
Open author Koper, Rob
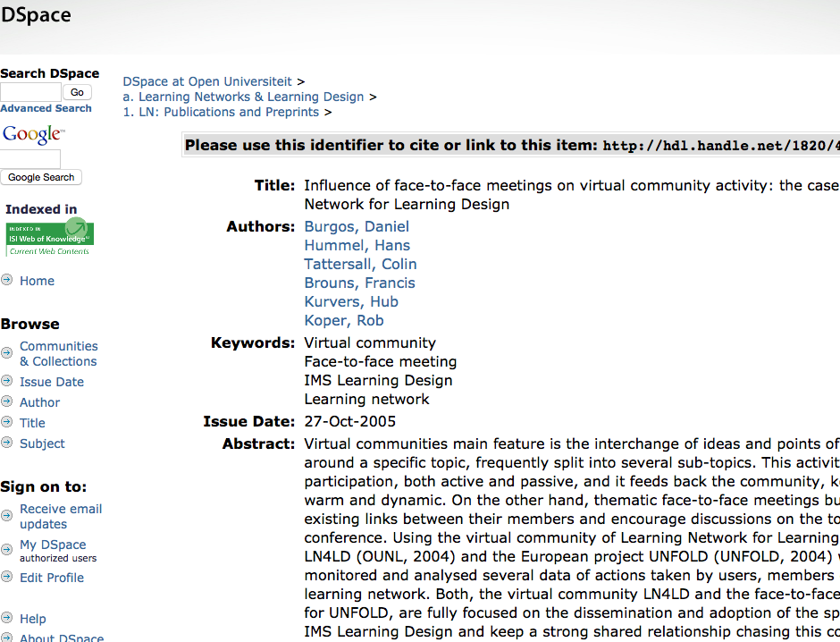pyautogui.click(x=344, y=321)
